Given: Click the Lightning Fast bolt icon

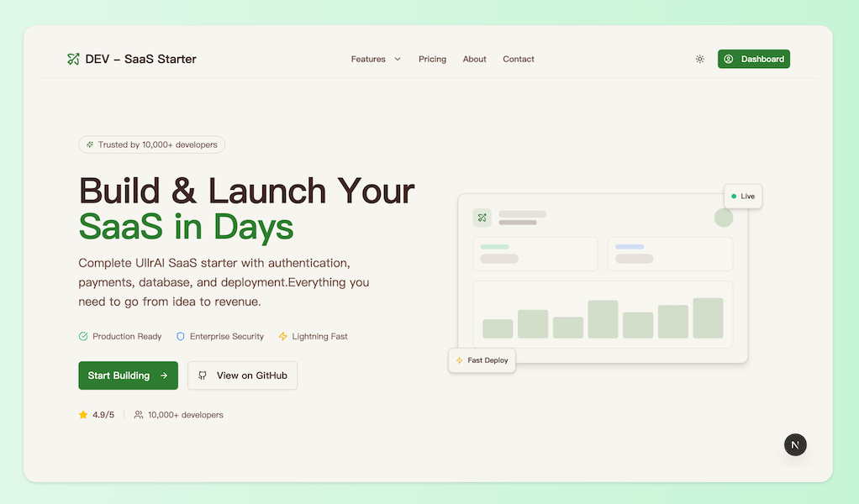Looking at the screenshot, I should click(283, 336).
